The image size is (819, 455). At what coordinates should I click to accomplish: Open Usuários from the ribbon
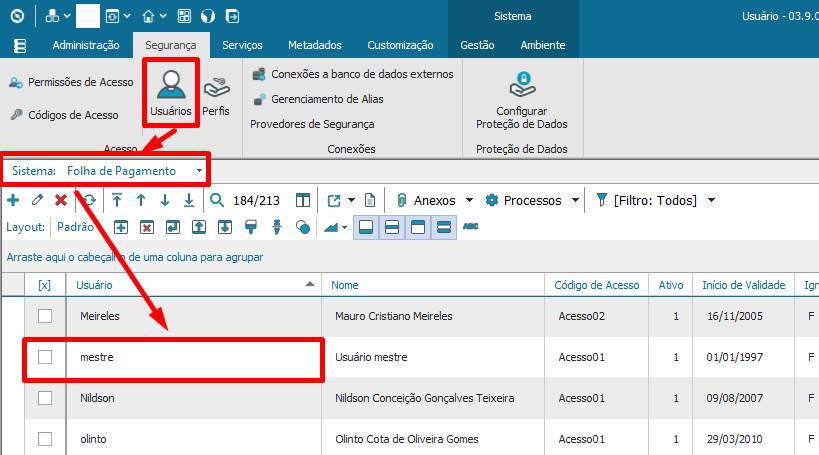click(x=171, y=94)
